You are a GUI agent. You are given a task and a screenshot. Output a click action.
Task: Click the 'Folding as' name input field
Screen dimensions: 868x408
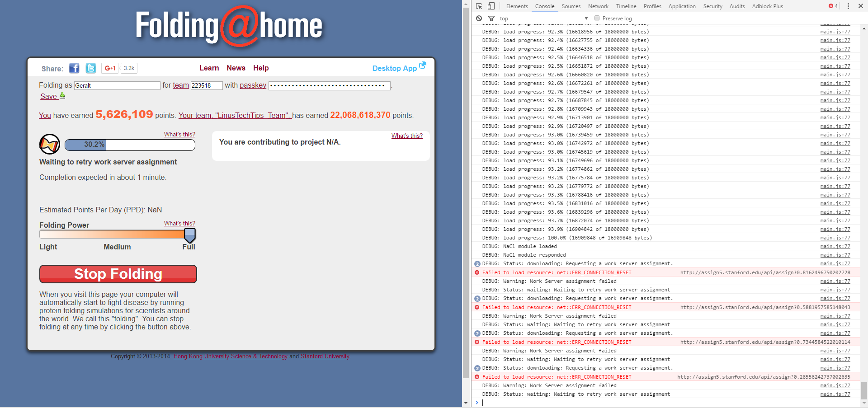pyautogui.click(x=117, y=85)
